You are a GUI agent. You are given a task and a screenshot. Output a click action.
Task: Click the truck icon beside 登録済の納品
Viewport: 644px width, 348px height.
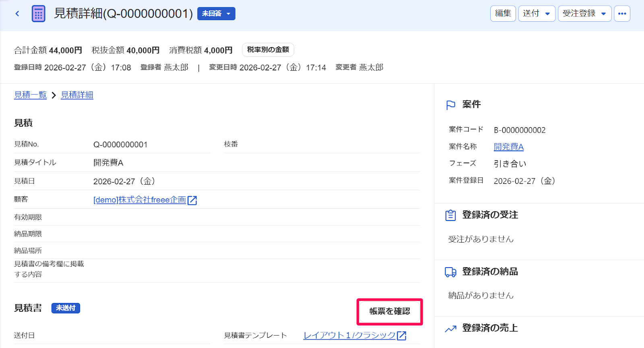[451, 272]
